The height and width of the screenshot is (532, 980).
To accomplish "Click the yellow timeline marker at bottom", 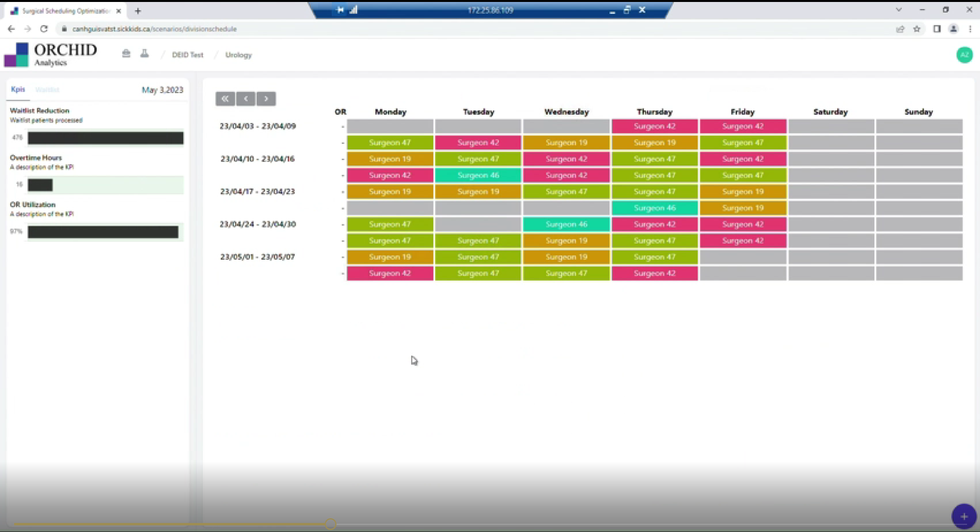I will pos(331,524).
